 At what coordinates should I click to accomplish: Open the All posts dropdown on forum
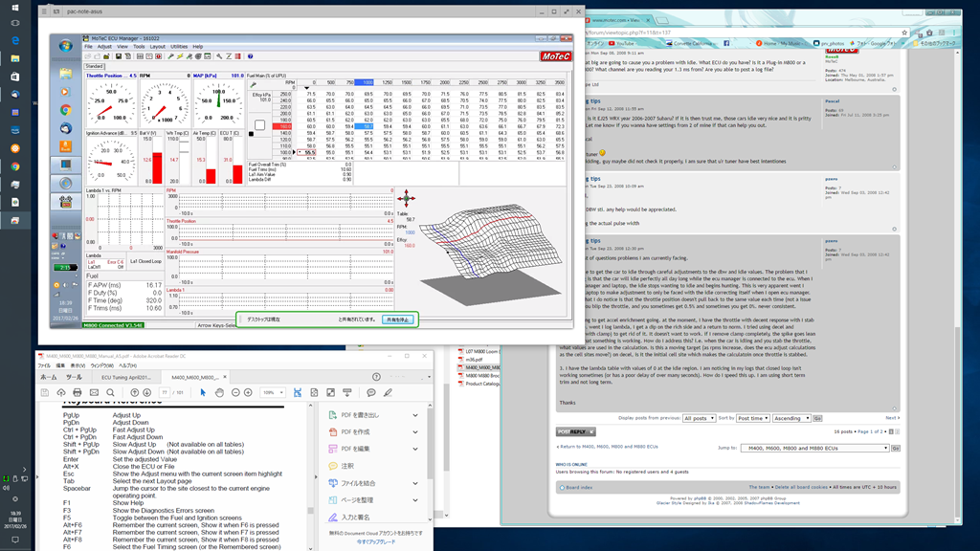pos(699,418)
